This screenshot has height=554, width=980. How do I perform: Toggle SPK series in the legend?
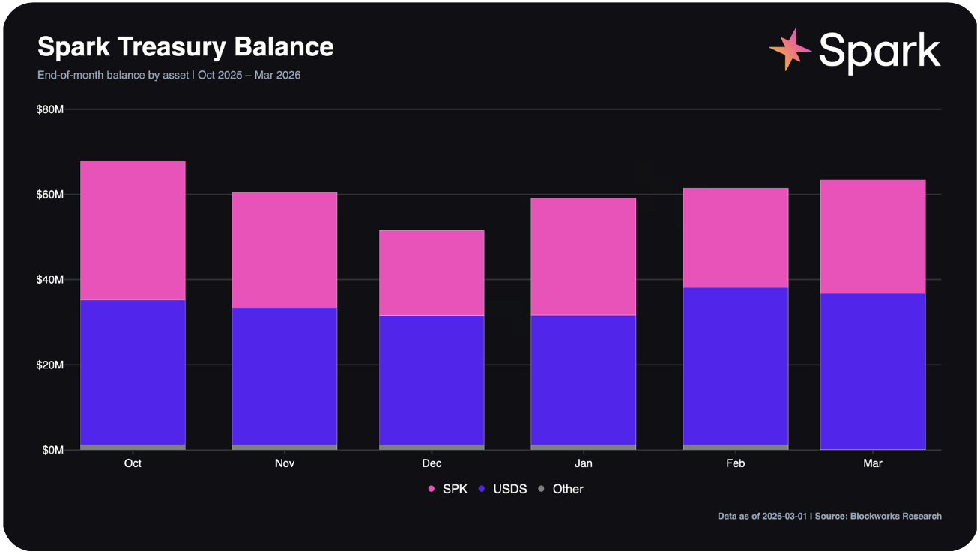(x=448, y=489)
